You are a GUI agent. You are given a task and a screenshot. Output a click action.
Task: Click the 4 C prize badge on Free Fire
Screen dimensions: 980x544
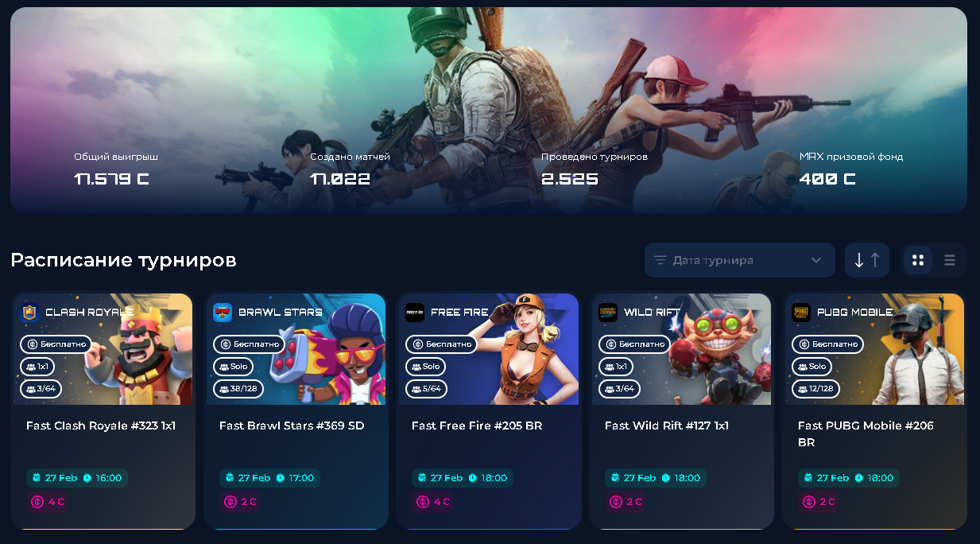pos(434,502)
